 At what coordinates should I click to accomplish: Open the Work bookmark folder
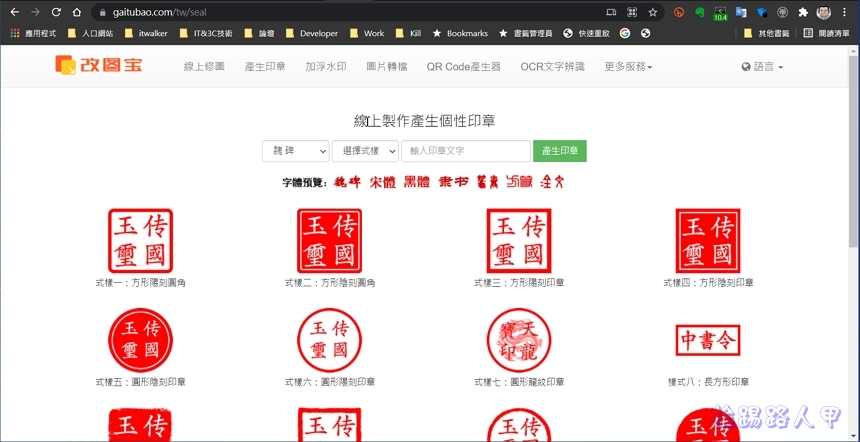(367, 33)
